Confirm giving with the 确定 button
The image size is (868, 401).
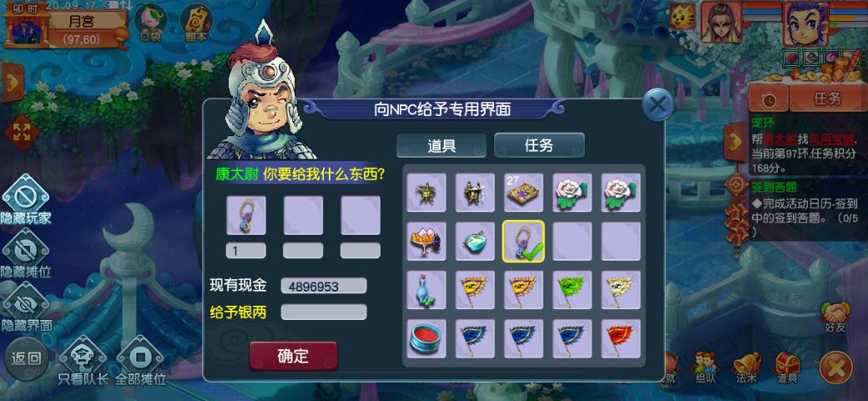coord(294,356)
